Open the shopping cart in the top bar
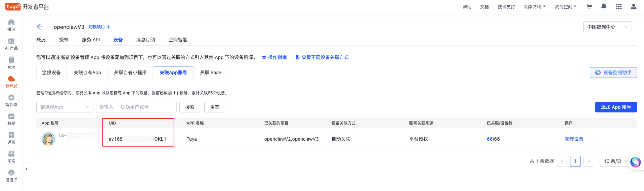 point(589,7)
